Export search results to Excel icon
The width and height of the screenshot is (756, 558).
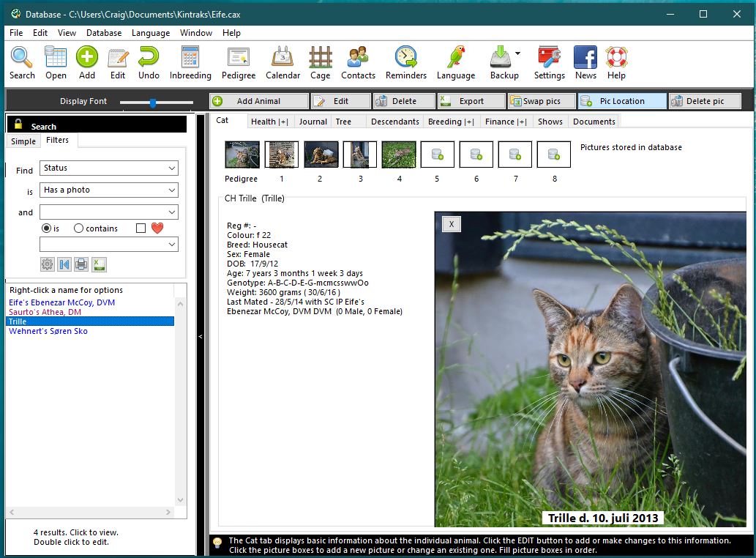99,264
